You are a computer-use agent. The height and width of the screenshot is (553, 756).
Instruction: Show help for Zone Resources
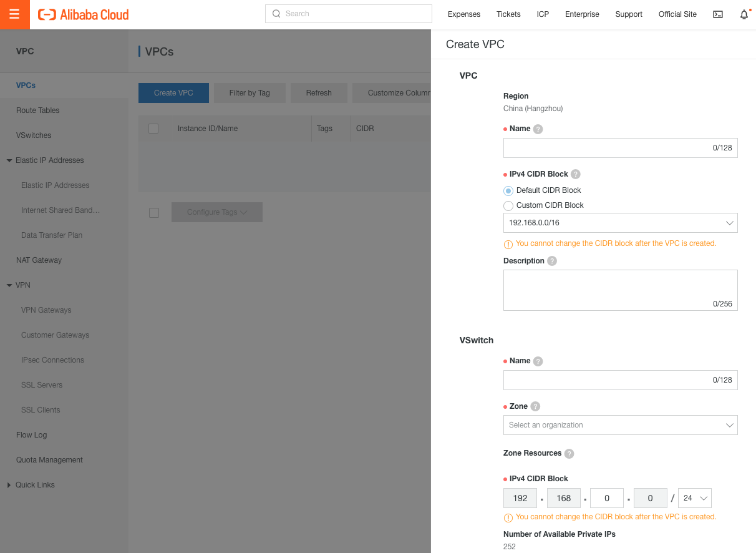[x=569, y=454]
